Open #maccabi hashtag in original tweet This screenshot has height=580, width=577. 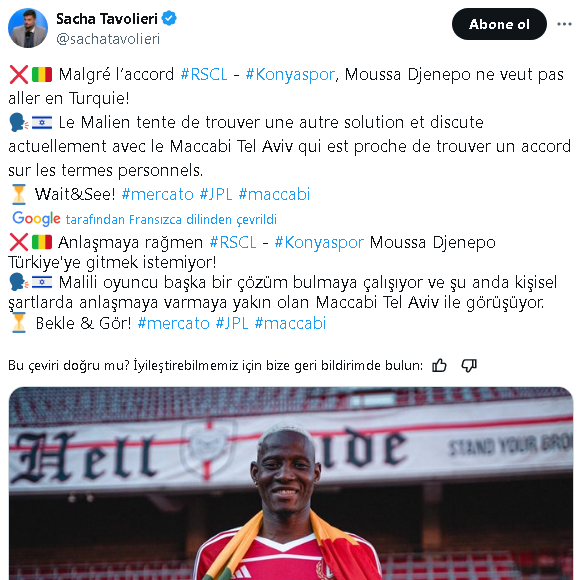(274, 194)
